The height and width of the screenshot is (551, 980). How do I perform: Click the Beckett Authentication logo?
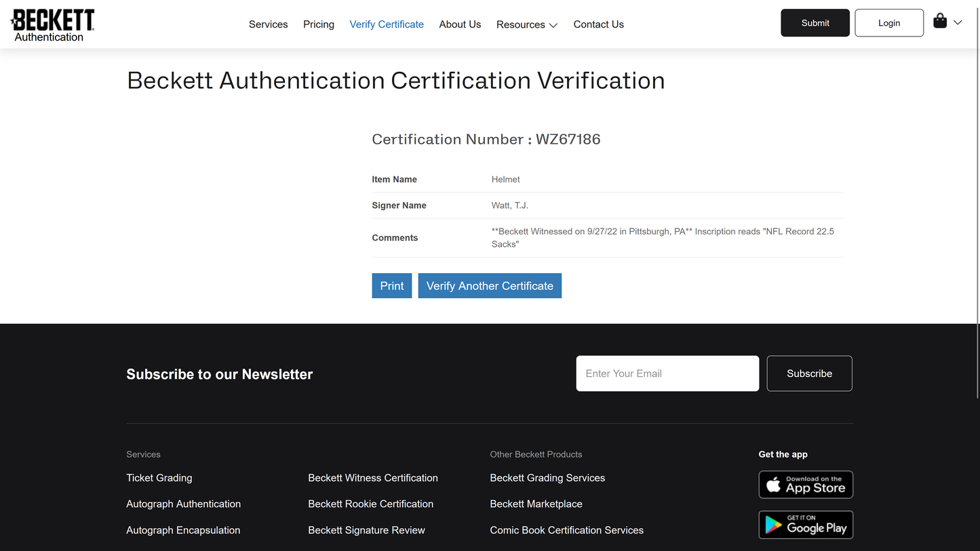52,25
